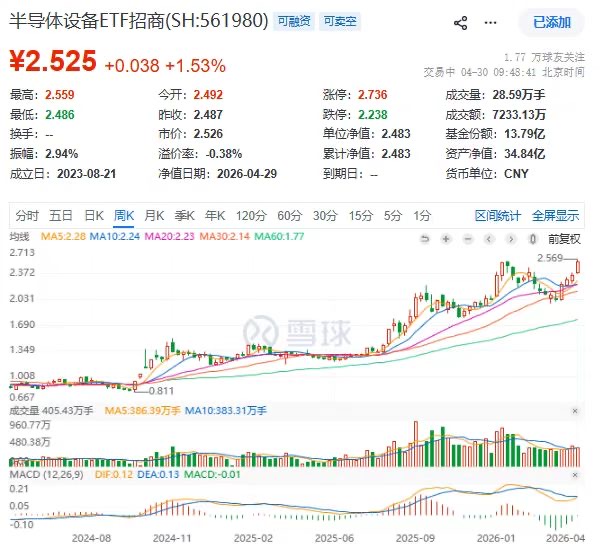The width and height of the screenshot is (605, 554).
Task: Click the 最高 value 2.559
Action: click(59, 95)
